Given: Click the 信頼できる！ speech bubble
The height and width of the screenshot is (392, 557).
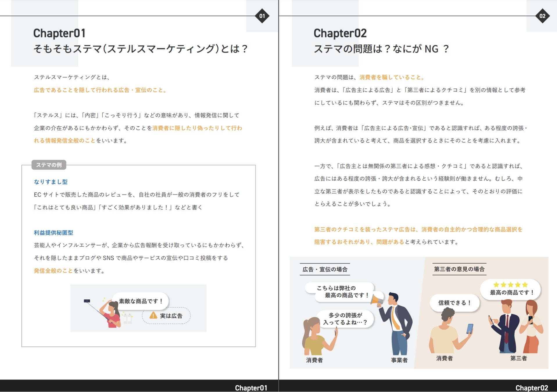Looking at the screenshot, I should pyautogui.click(x=454, y=303).
